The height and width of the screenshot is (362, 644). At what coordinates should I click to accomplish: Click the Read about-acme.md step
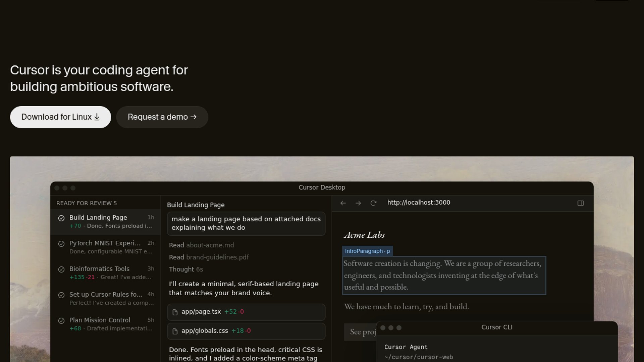202,245
